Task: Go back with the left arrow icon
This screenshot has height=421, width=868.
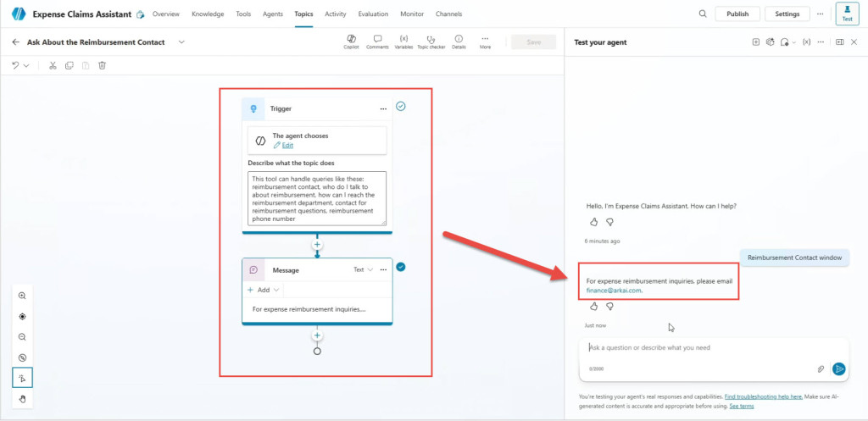Action: tap(15, 42)
